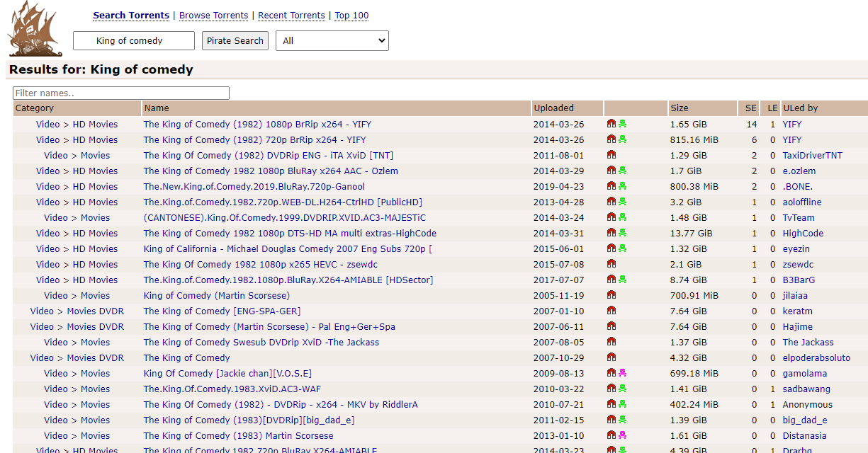Sort by the Size column header
This screenshot has width=868, height=453.
(680, 108)
